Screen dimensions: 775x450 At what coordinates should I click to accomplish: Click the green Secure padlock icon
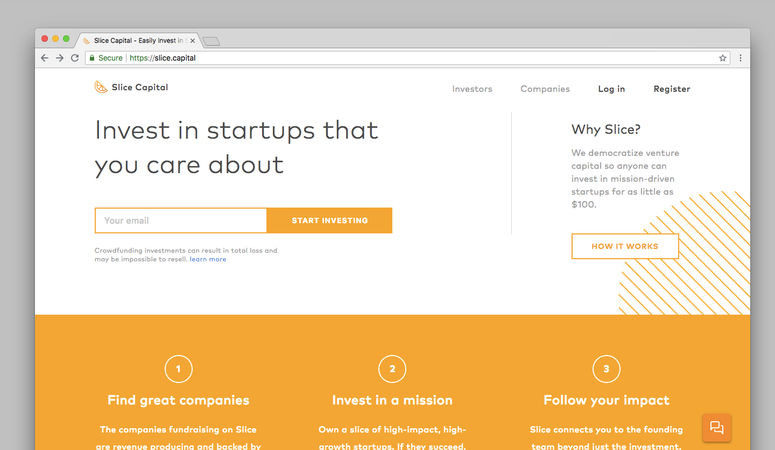click(91, 58)
